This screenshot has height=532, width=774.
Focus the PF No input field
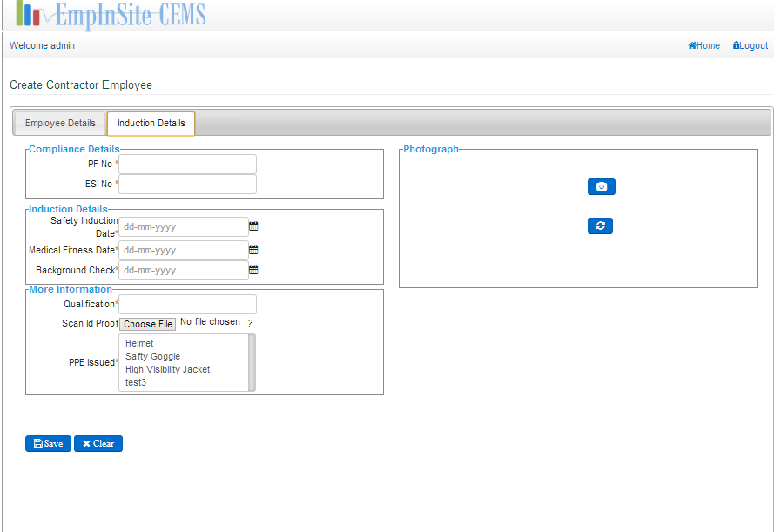pyautogui.click(x=187, y=164)
